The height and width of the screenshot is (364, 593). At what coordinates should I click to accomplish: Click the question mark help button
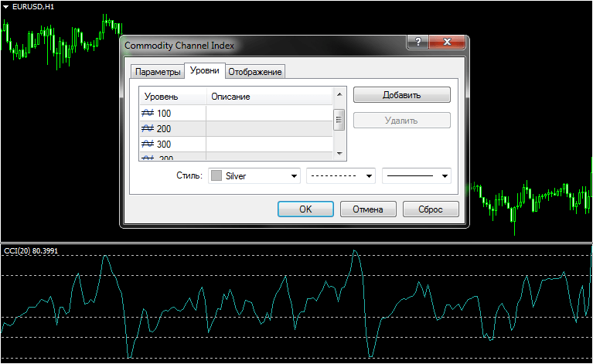pyautogui.click(x=417, y=43)
